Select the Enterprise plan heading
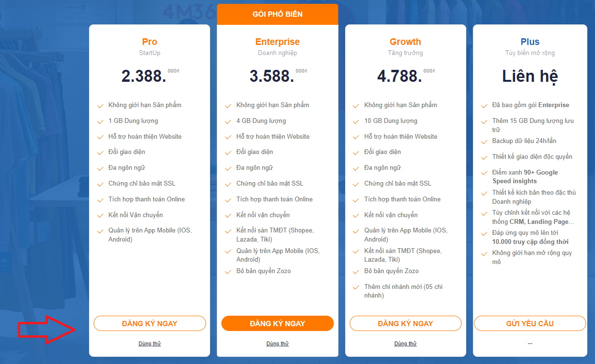 click(278, 42)
